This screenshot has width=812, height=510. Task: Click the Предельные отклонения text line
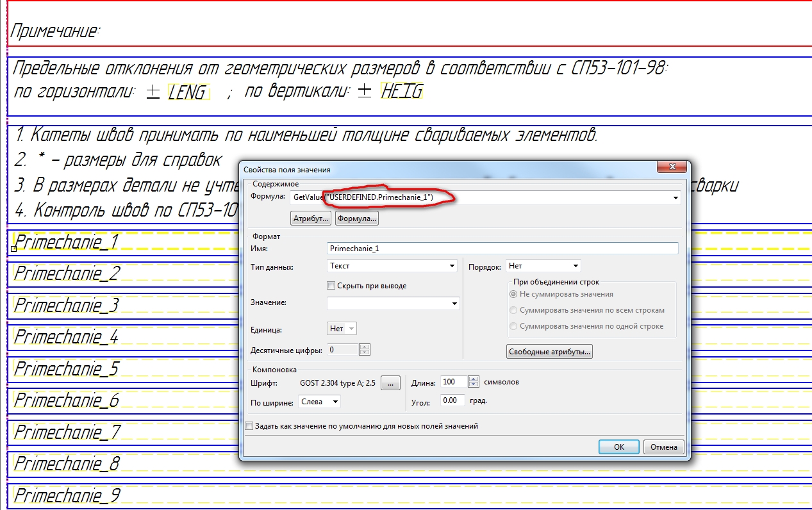(x=339, y=68)
